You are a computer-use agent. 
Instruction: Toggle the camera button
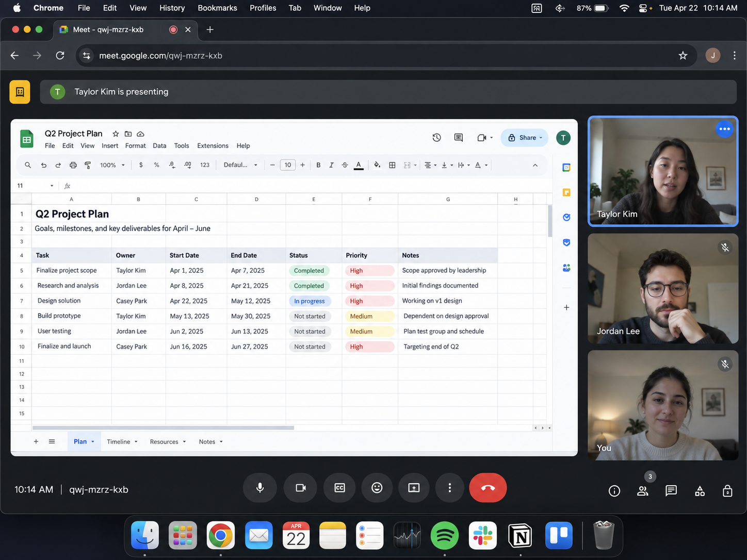coord(301,488)
